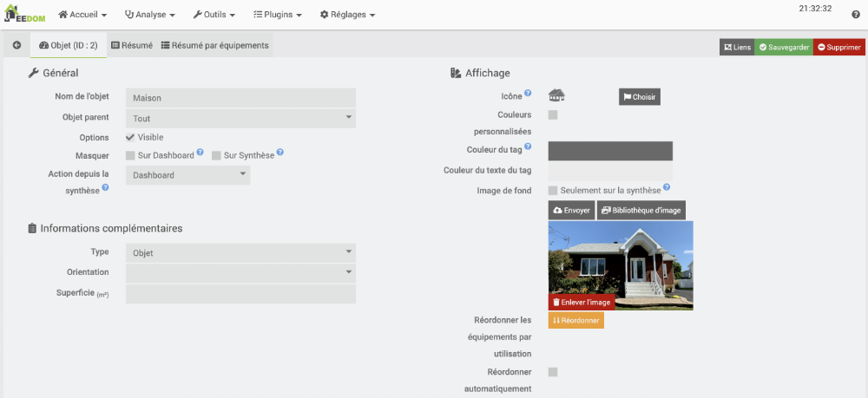Toggle the Visible checkbox
Image resolution: width=868 pixels, height=398 pixels.
point(131,137)
